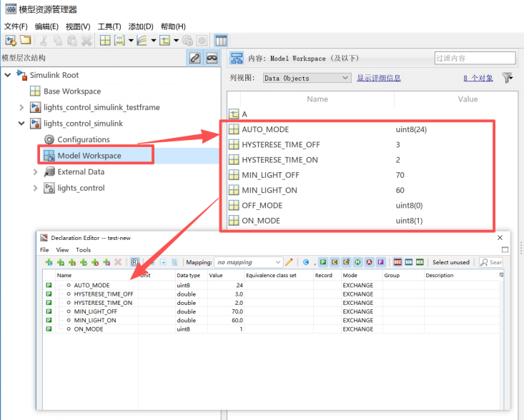Click the Select unused button
This screenshot has height=420, width=524.
[x=451, y=262]
